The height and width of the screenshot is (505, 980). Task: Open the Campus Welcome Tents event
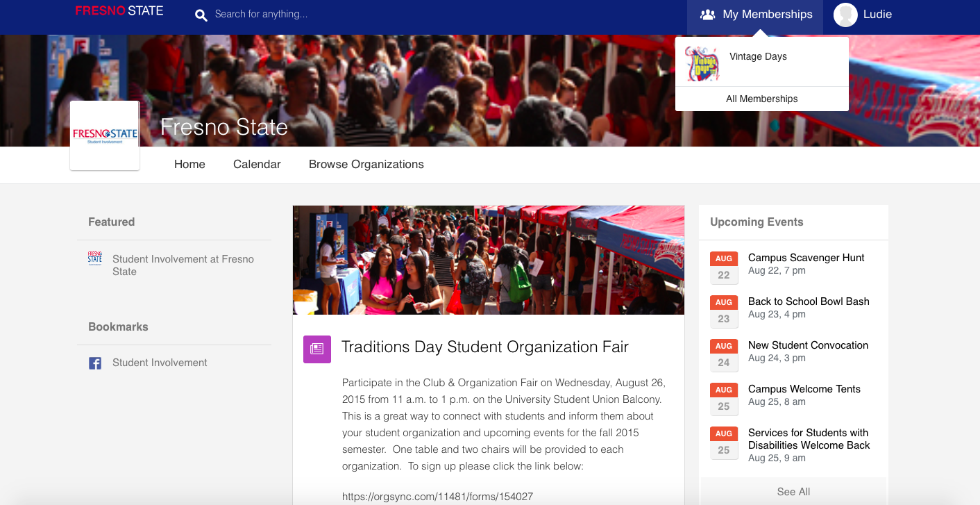click(804, 389)
